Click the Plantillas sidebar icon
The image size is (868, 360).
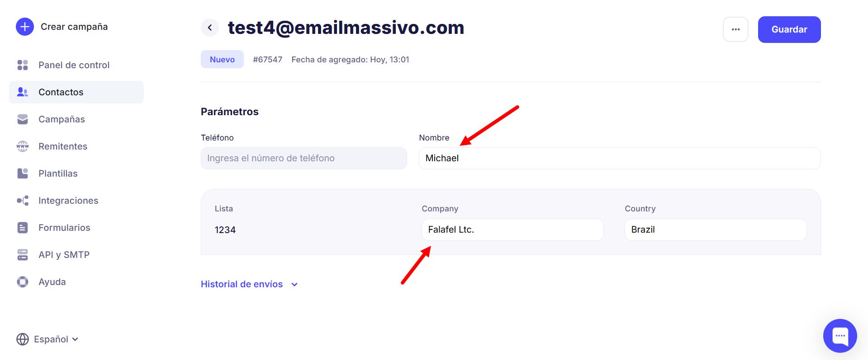23,173
